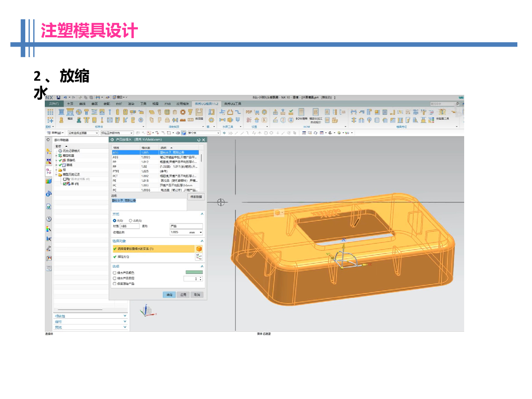This screenshot has width=532, height=399.
Task: Switch to the 主页 ribbon tab
Action: [x=70, y=104]
